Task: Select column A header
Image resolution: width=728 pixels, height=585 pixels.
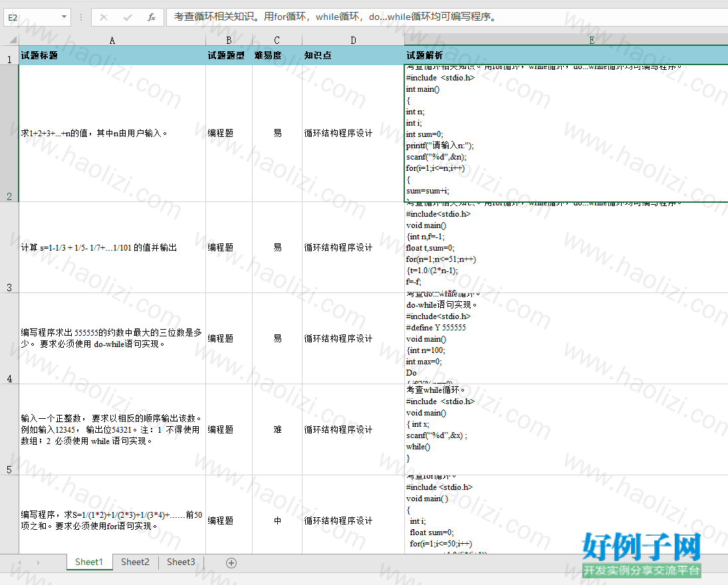Action: (112, 40)
